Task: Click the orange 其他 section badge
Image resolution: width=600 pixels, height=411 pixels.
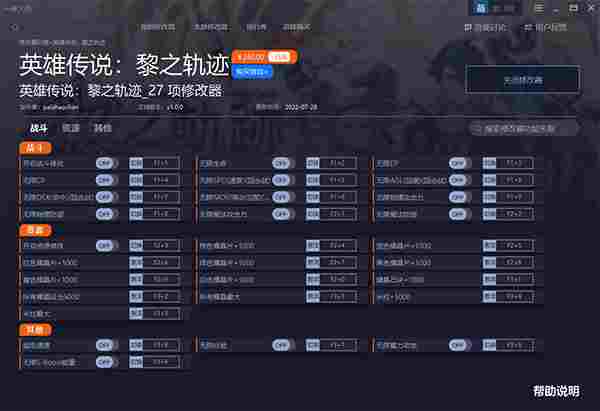Action: [x=36, y=329]
